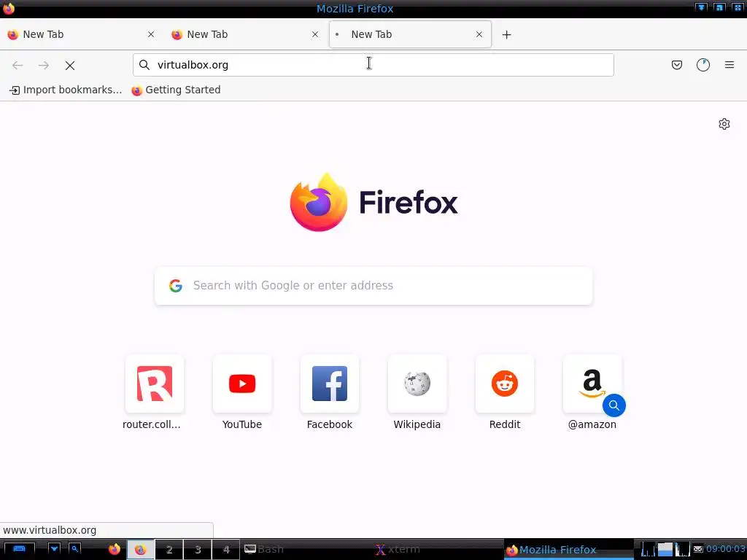The width and height of the screenshot is (747, 560).
Task: Stop loading the page
Action: (70, 65)
